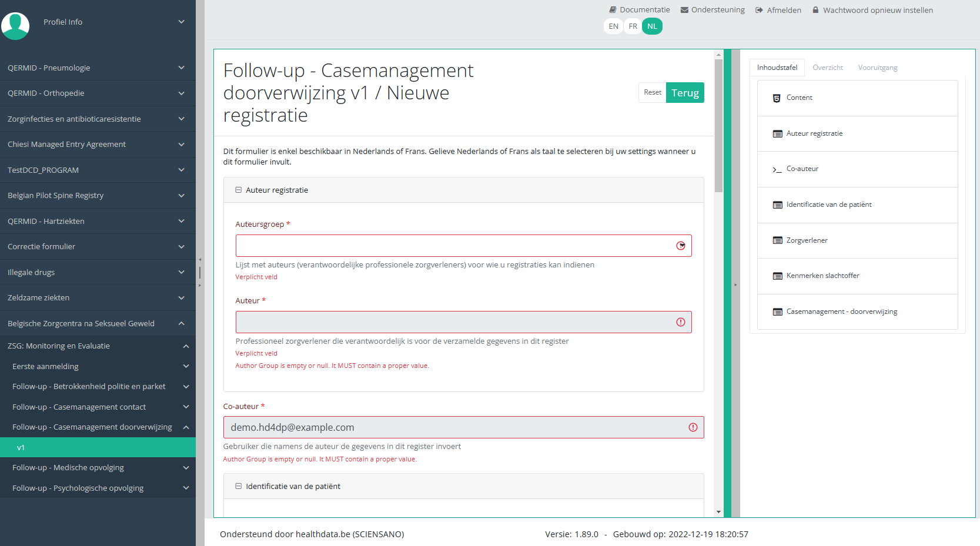
Task: Click the Ondersteuning envelope icon
Action: 684,10
